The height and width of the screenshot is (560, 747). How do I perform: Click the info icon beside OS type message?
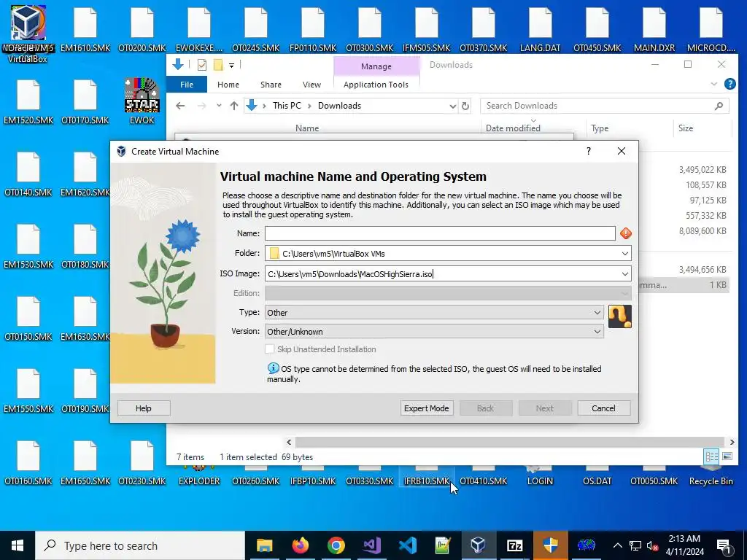[x=273, y=368]
